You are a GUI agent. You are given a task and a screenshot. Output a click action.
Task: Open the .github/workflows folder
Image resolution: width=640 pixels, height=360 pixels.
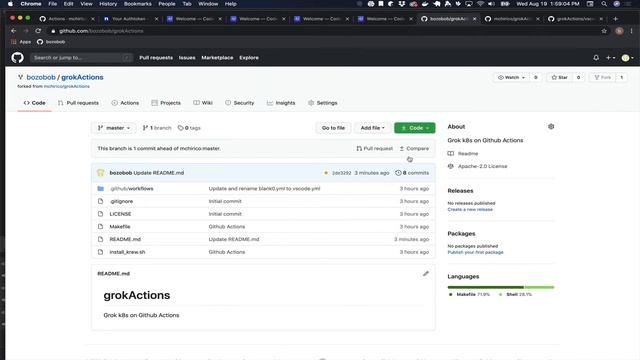point(131,189)
